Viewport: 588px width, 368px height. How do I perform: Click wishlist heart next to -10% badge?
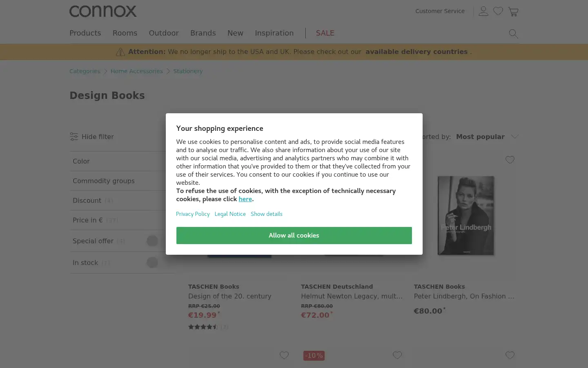click(x=397, y=355)
